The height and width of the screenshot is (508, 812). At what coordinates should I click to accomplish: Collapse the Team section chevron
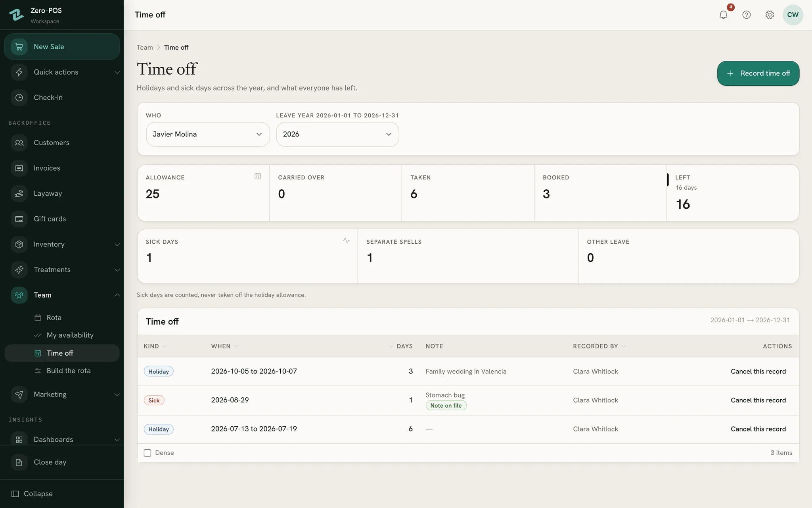(117, 295)
